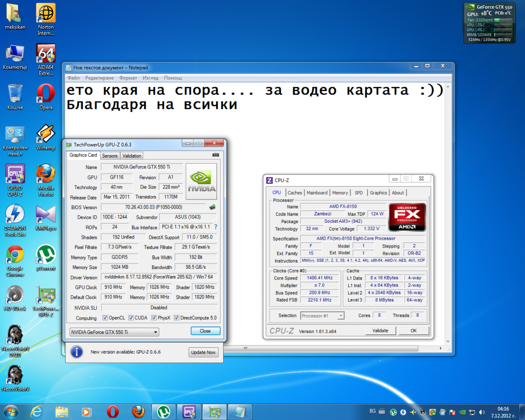Open the Processor #1 selection dropdown
Image resolution: width=525 pixels, height=420 pixels.
322,315
